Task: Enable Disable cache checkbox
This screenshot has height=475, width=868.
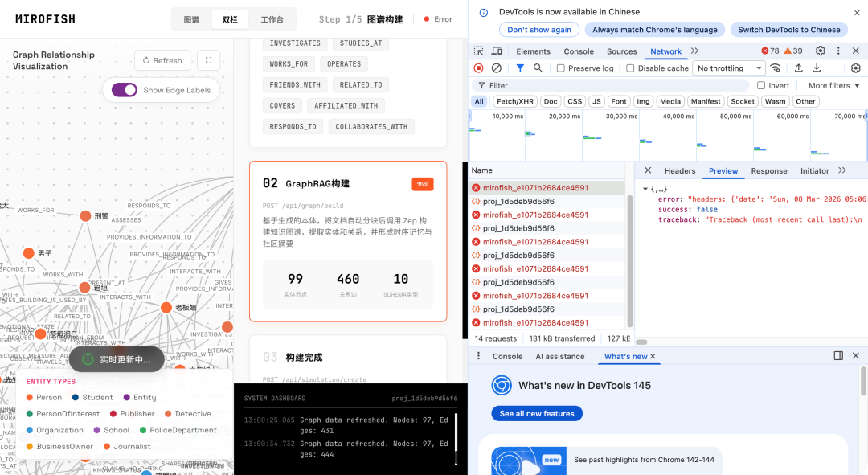Action: click(630, 68)
